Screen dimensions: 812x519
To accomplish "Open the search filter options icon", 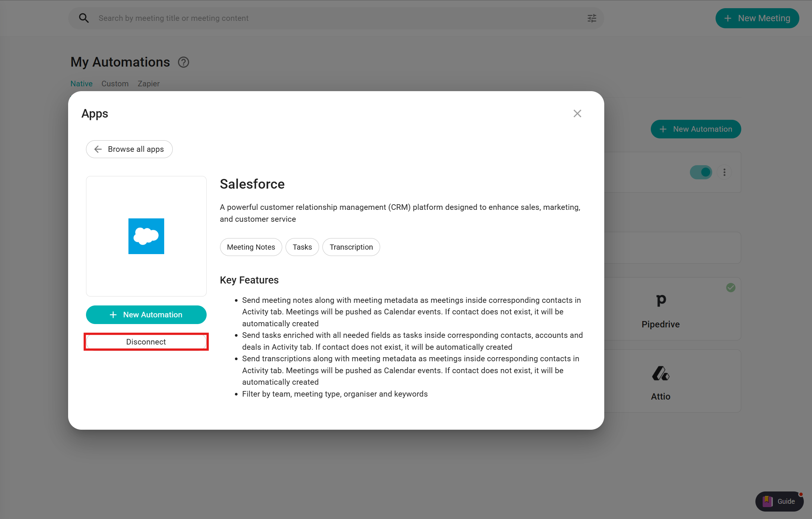I will pyautogui.click(x=592, y=18).
